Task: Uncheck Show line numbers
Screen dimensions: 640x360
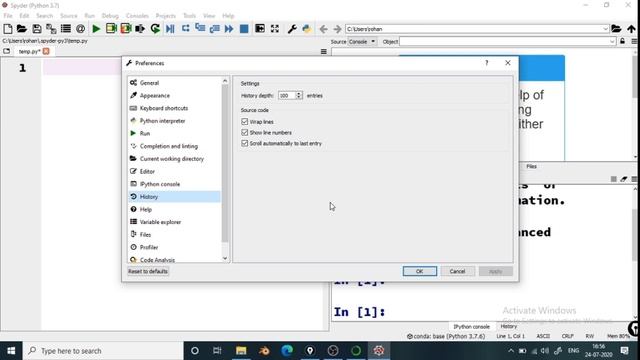Action: 244,133
